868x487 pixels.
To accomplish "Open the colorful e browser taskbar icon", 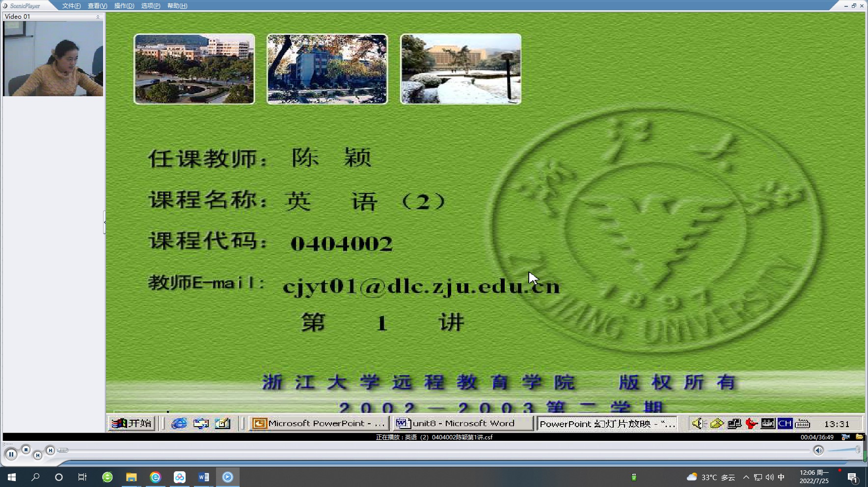I will pyautogui.click(x=155, y=477).
